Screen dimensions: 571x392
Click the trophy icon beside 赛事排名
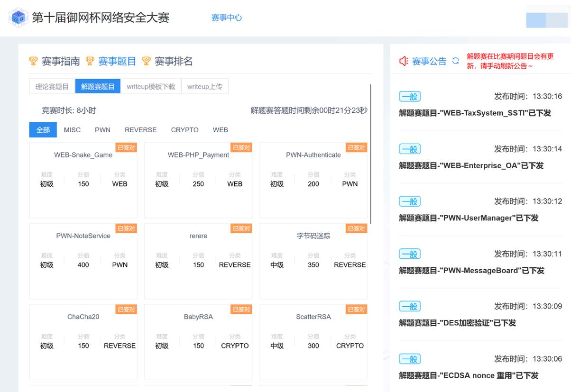(x=146, y=61)
